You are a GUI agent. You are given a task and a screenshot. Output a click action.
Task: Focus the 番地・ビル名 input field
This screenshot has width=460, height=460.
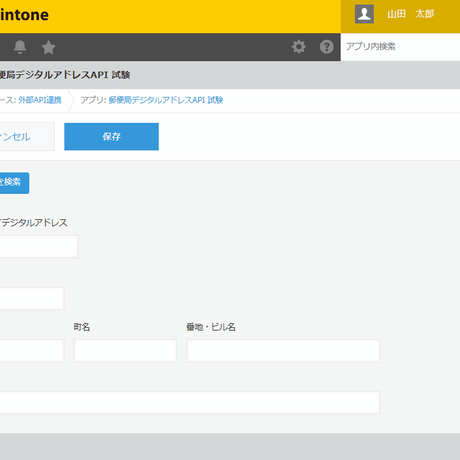tap(283, 351)
